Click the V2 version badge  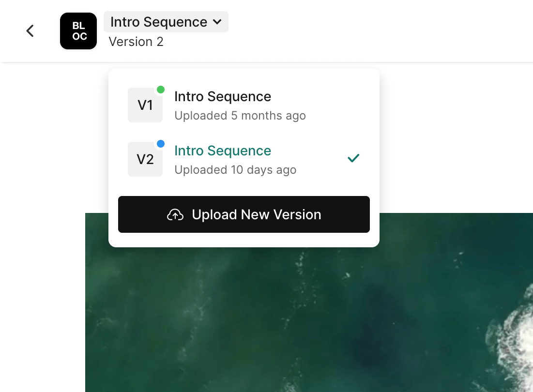145,159
